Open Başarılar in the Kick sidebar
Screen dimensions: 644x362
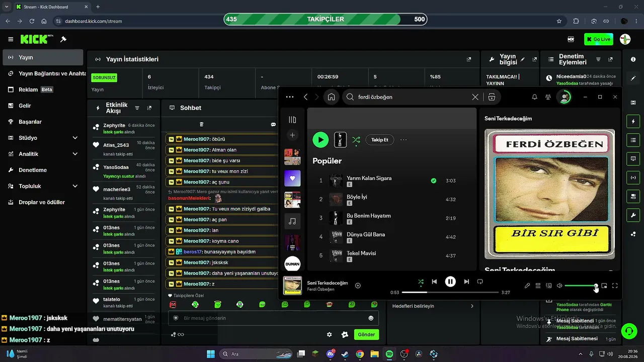(43, 122)
